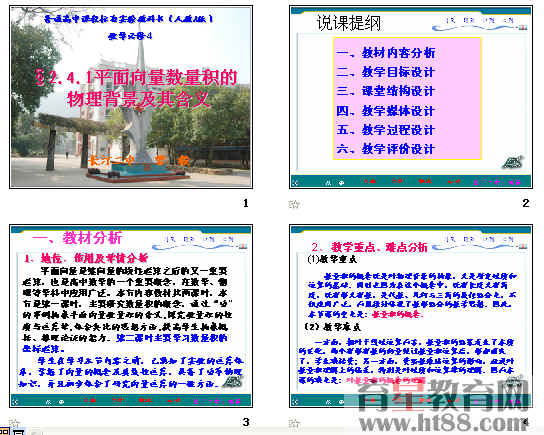Click the sound speaker icon on slide 3

tap(16, 401)
